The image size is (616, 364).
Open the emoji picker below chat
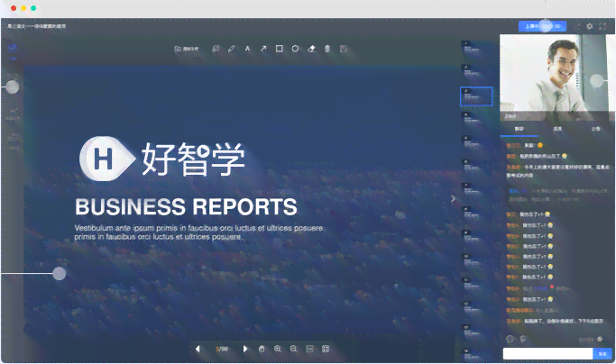(x=510, y=339)
